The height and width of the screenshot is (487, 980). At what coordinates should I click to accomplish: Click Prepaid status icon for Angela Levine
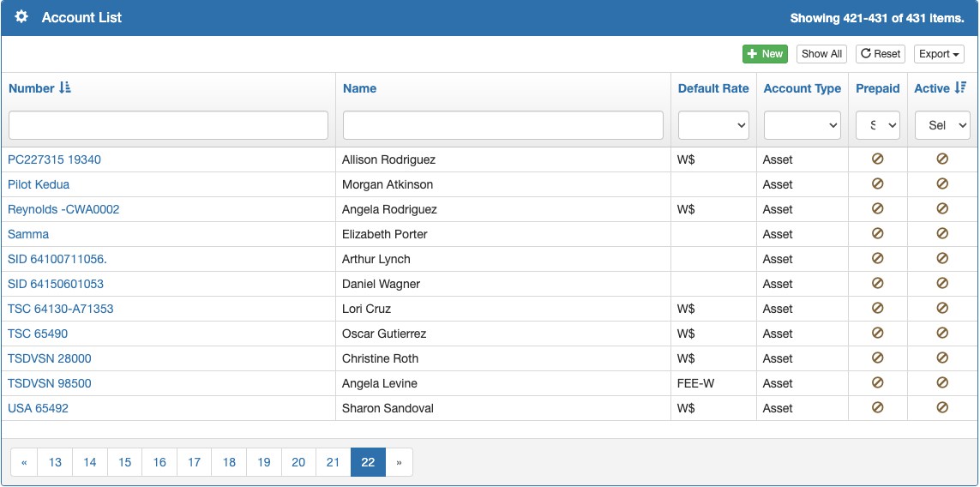(x=877, y=382)
